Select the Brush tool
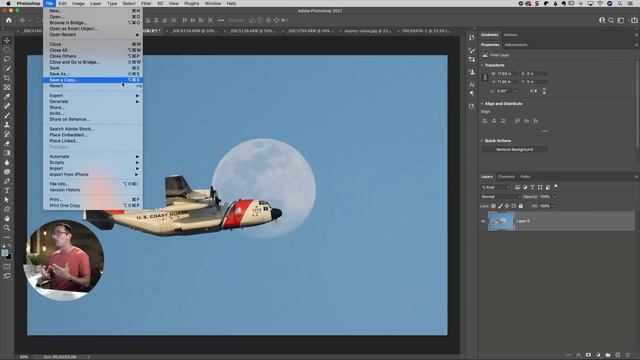This screenshot has width=640, height=360. 7,116
